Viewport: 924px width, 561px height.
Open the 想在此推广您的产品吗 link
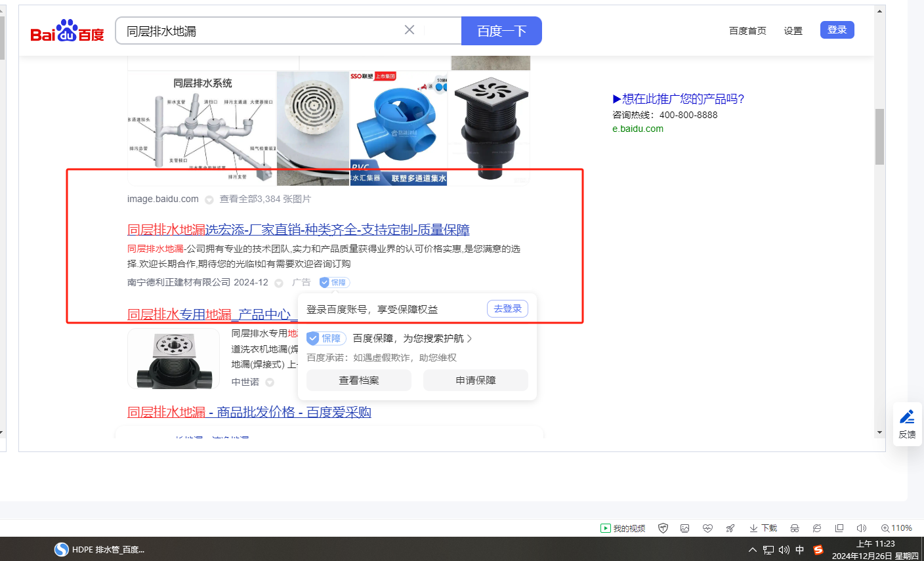679,99
